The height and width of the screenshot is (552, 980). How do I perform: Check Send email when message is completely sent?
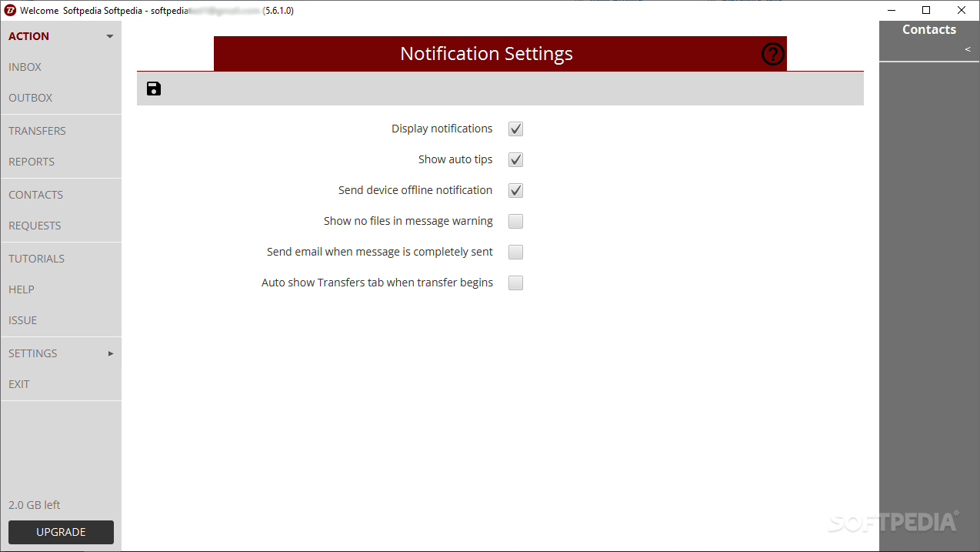[515, 252]
